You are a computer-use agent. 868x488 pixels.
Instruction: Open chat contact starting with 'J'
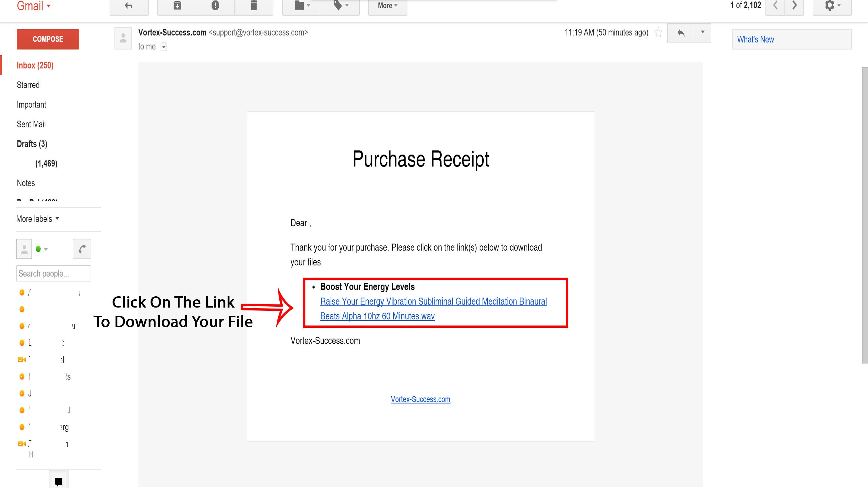click(x=25, y=393)
